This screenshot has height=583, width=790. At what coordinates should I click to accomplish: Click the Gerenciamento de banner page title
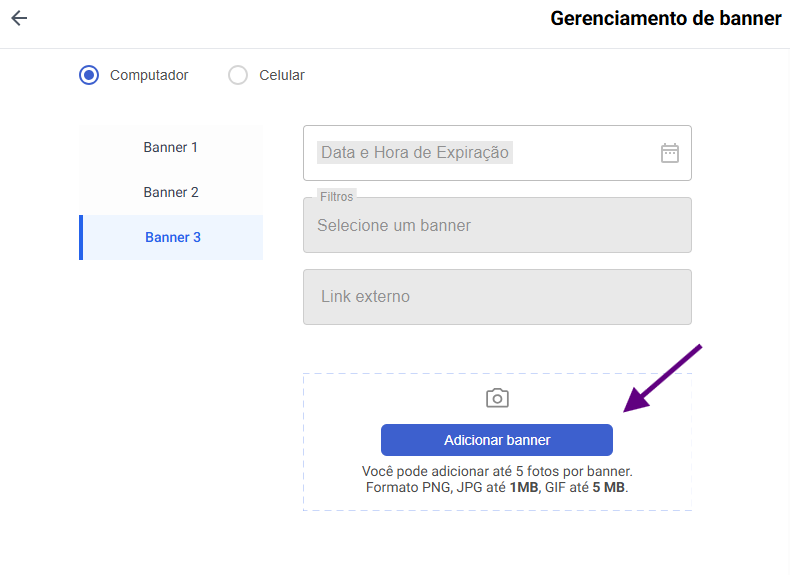pos(666,18)
